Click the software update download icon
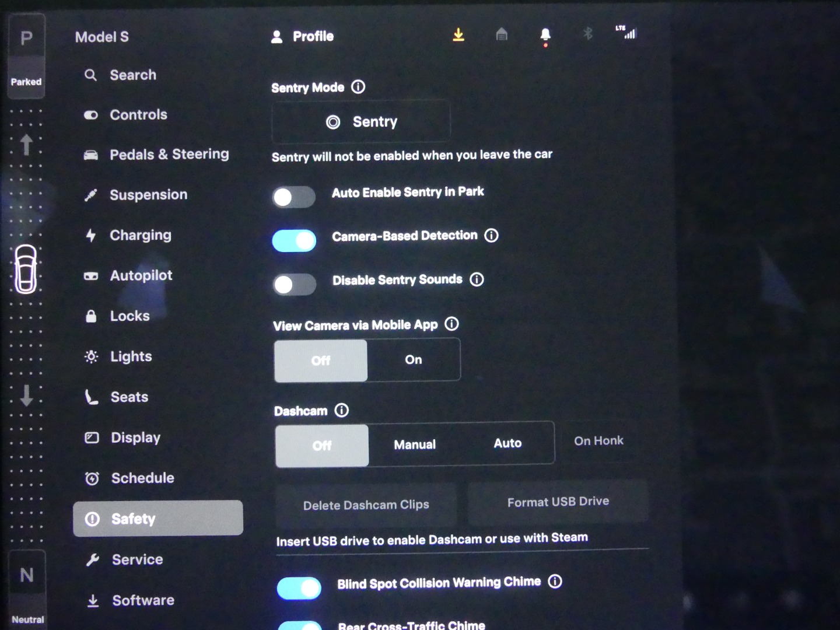Viewport: 840px width, 630px height. point(459,36)
